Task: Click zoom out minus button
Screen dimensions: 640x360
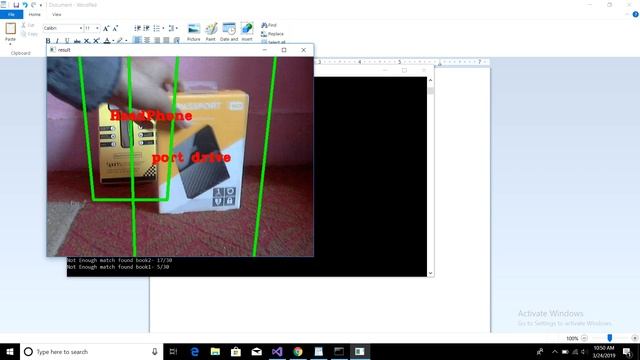Action: point(584,338)
